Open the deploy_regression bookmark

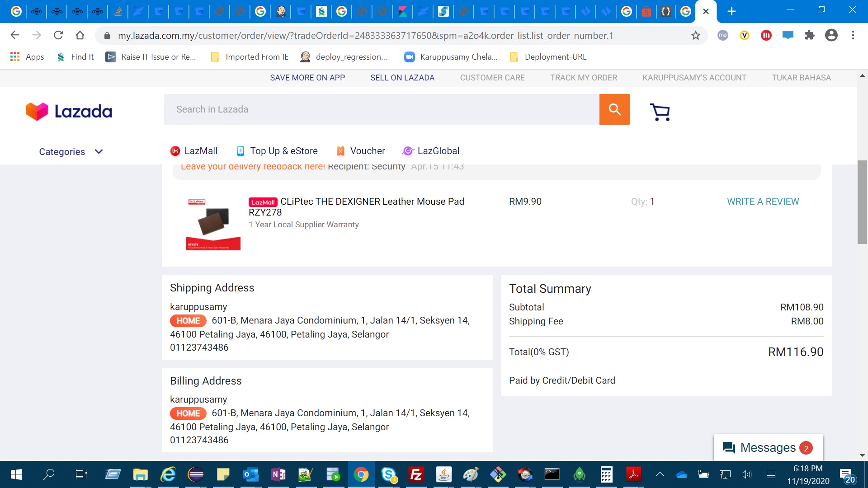tap(344, 57)
